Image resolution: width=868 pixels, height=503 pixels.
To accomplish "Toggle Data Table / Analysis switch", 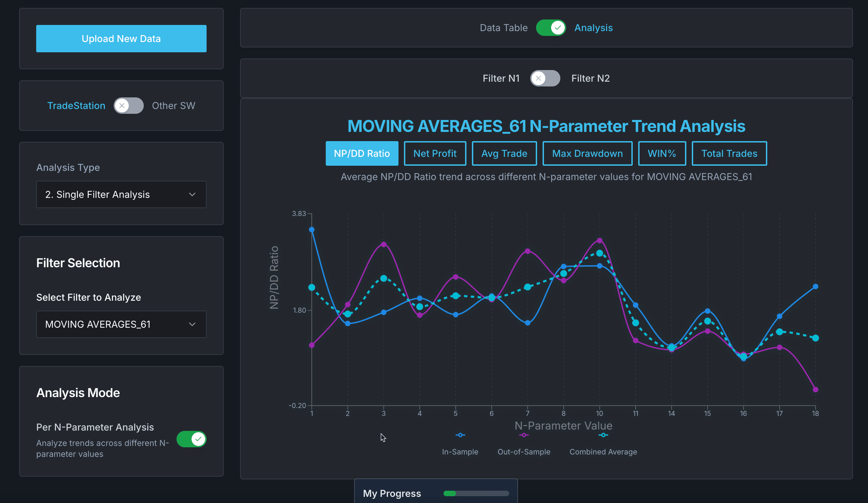I will point(550,28).
